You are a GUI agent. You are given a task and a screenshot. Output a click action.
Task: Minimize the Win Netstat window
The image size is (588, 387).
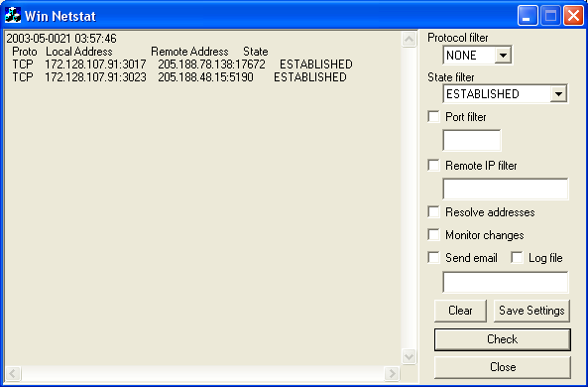coord(528,16)
